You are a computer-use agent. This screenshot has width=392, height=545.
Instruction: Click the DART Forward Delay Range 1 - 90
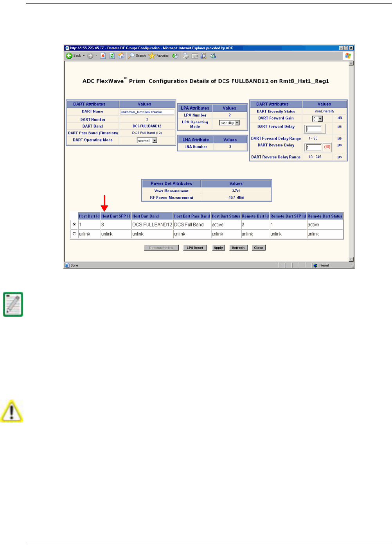[313, 138]
